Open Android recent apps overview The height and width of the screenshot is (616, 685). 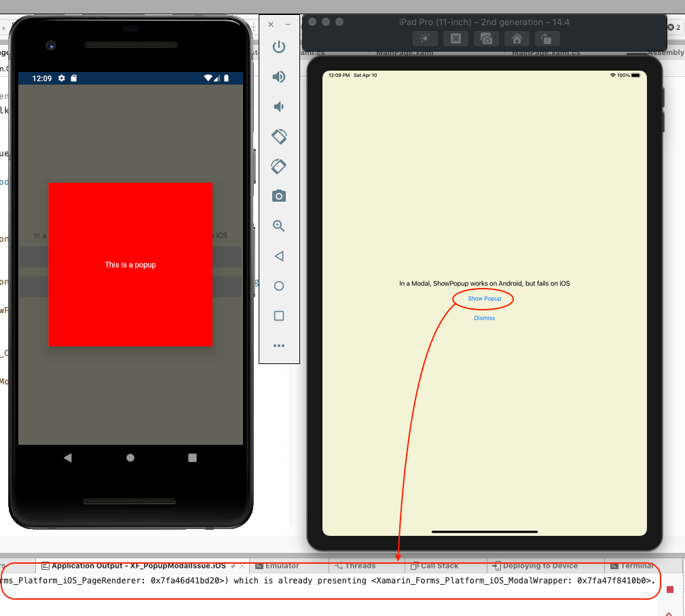point(278,316)
